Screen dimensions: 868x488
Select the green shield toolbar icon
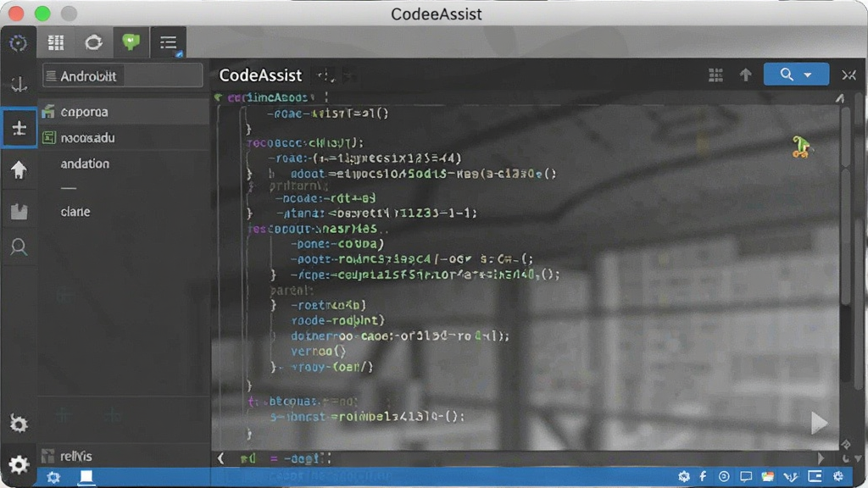(x=131, y=42)
